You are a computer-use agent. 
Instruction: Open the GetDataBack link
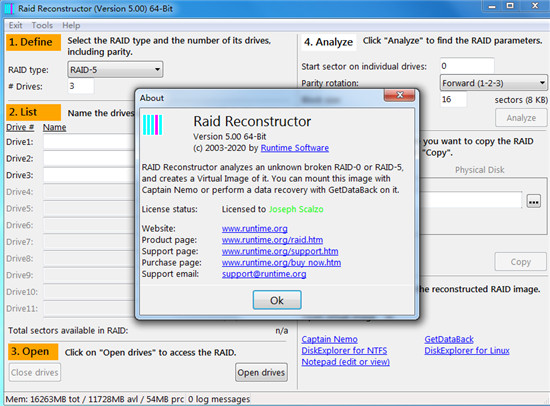[449, 339]
